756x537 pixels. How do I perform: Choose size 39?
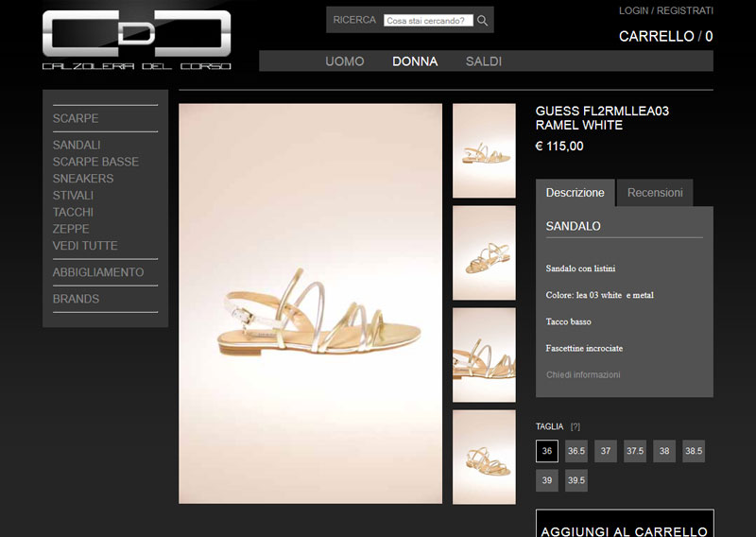547,480
